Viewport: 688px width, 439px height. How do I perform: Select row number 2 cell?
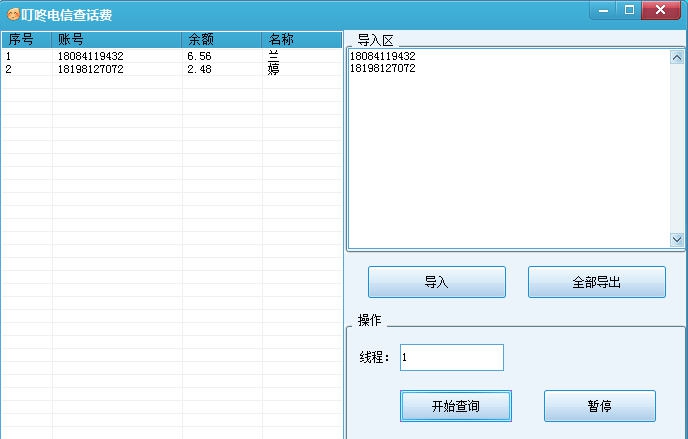coord(8,69)
